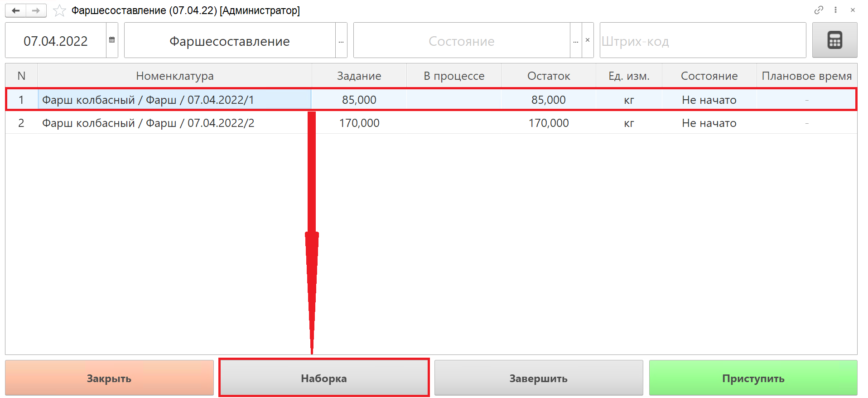Clear the Состояние filter field
The height and width of the screenshot is (398, 868).
coord(588,40)
